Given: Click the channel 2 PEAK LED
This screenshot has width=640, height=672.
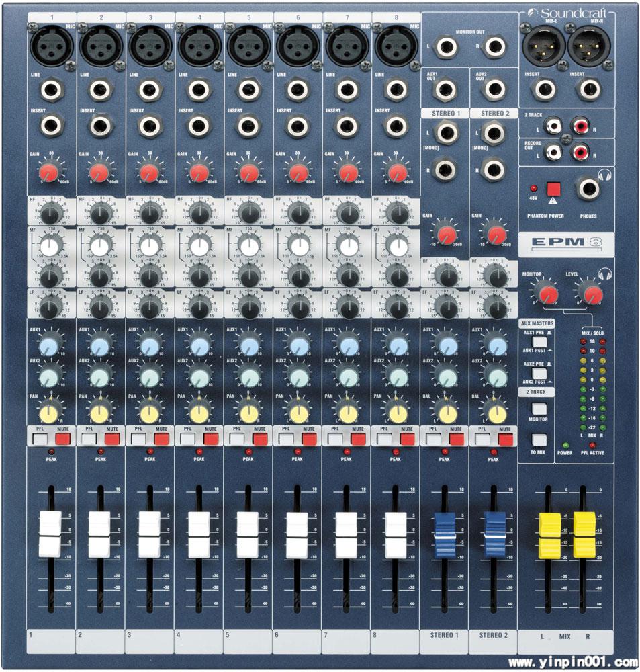Looking at the screenshot, I should [100, 452].
